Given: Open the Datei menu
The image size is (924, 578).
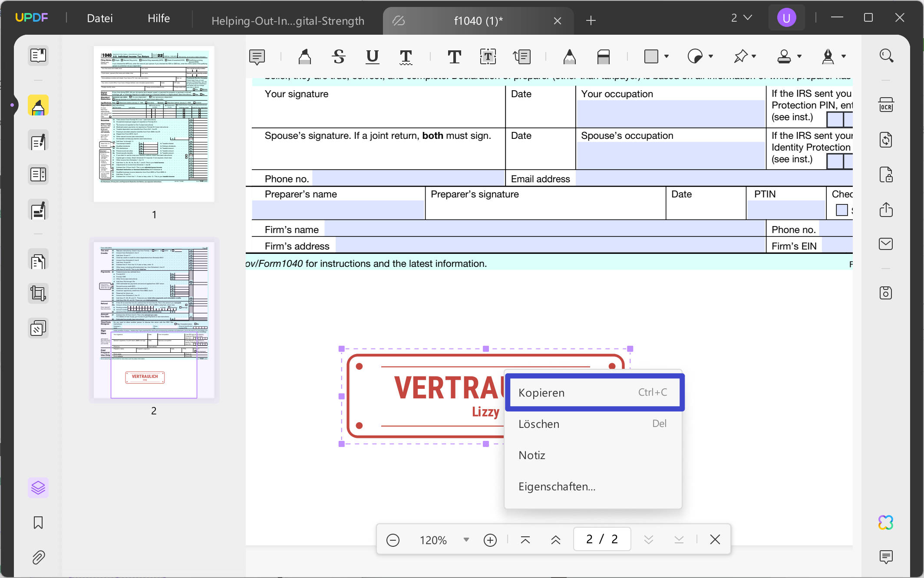Looking at the screenshot, I should coord(99,18).
